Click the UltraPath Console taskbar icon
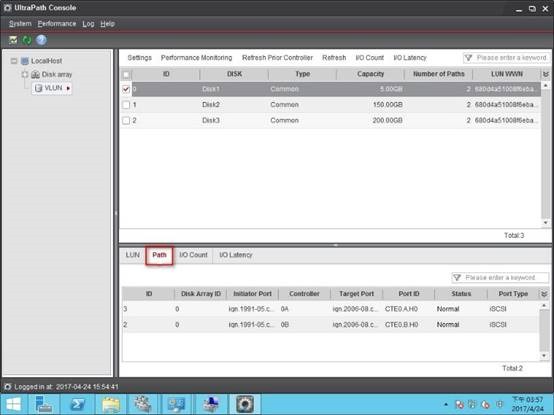The height and width of the screenshot is (415, 554). [245, 404]
